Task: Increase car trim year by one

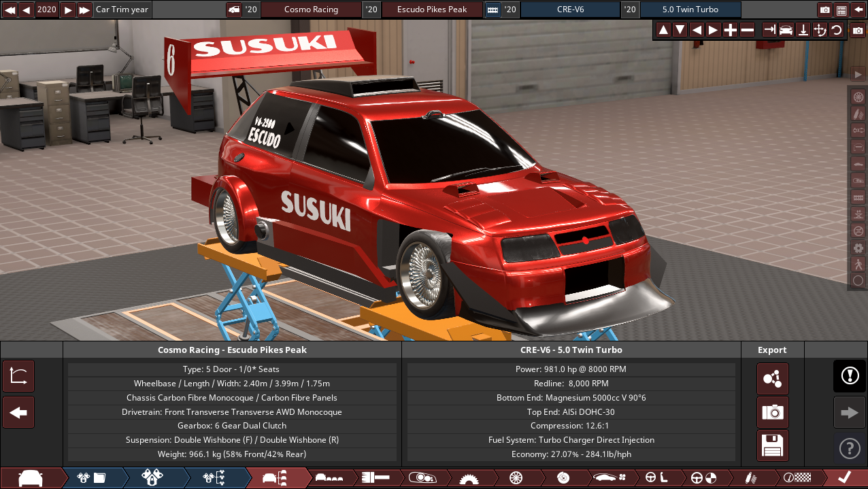Action: (x=68, y=10)
